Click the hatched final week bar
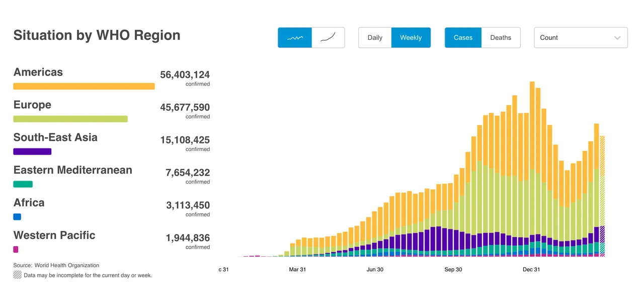The image size is (644, 302). coord(602,196)
